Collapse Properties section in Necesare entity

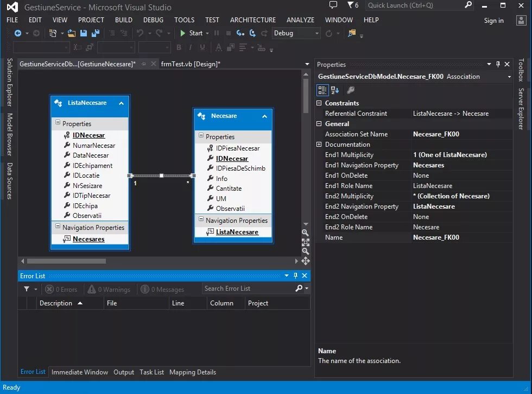pos(201,135)
